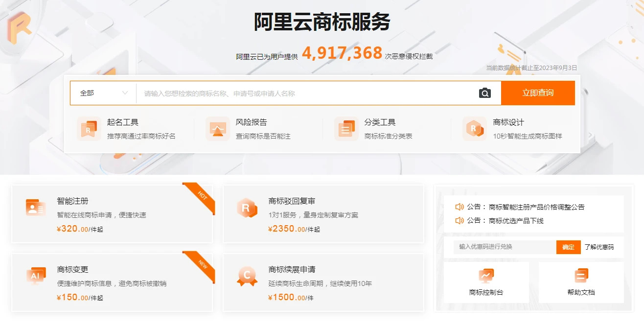The width and height of the screenshot is (644, 329).
Task: Open the 全部 category dropdown
Action: pyautogui.click(x=103, y=93)
